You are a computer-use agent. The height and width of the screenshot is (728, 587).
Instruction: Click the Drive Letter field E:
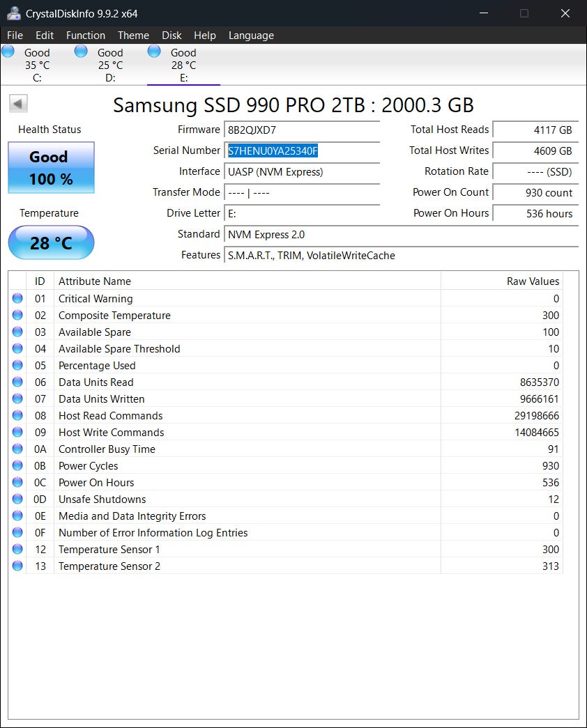click(x=302, y=214)
